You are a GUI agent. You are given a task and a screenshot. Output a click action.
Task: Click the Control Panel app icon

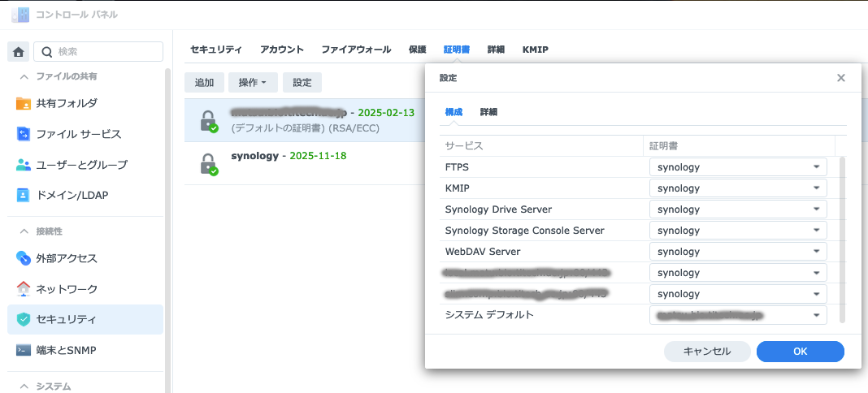coord(20,15)
